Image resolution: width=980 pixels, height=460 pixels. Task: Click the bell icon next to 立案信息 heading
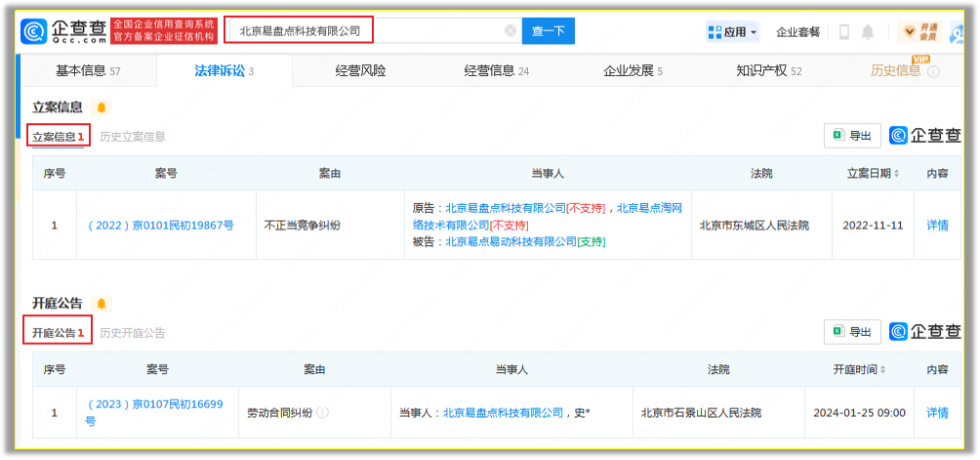pos(102,107)
